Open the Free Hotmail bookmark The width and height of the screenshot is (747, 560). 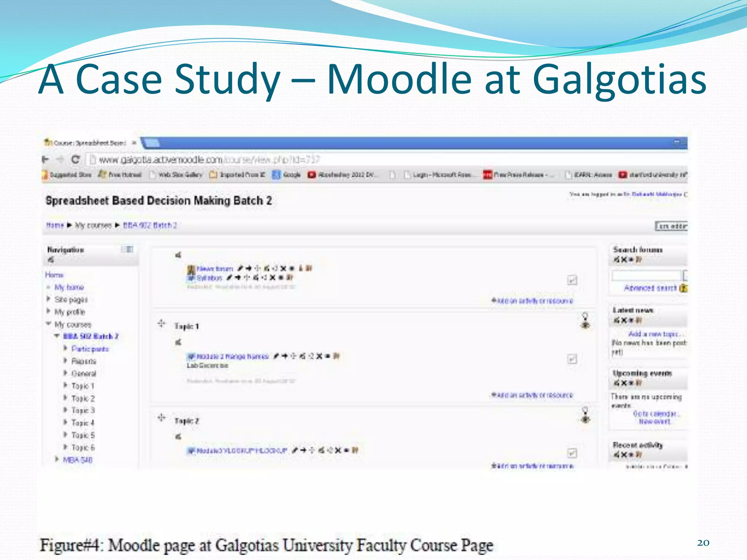pos(120,175)
